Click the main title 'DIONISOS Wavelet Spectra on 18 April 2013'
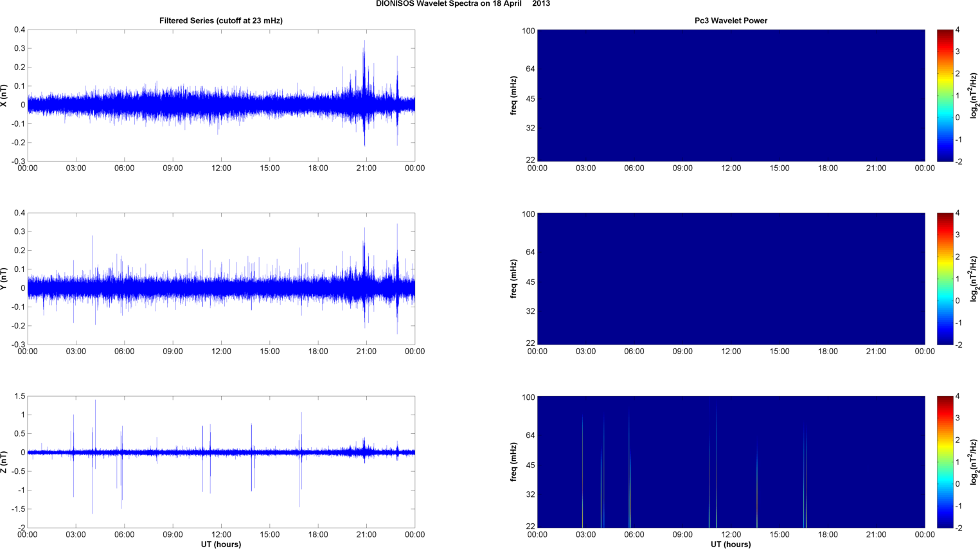Screen dimensions: 980x549 (463, 4)
